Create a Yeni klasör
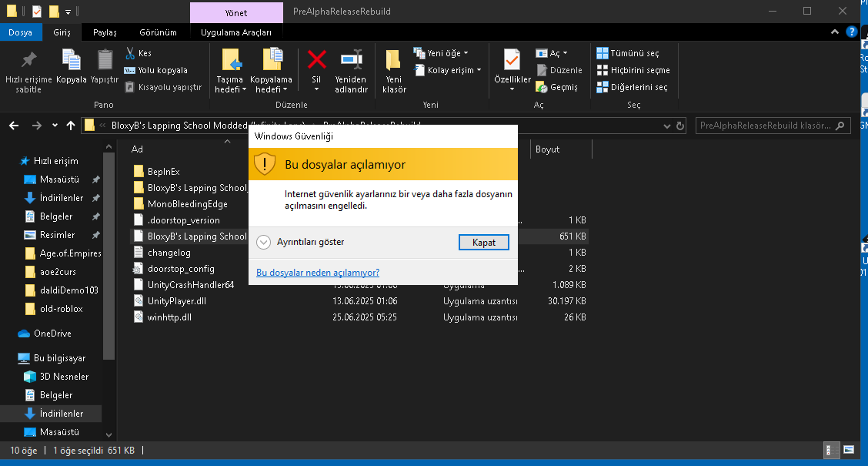Image resolution: width=868 pixels, height=466 pixels. (394, 71)
